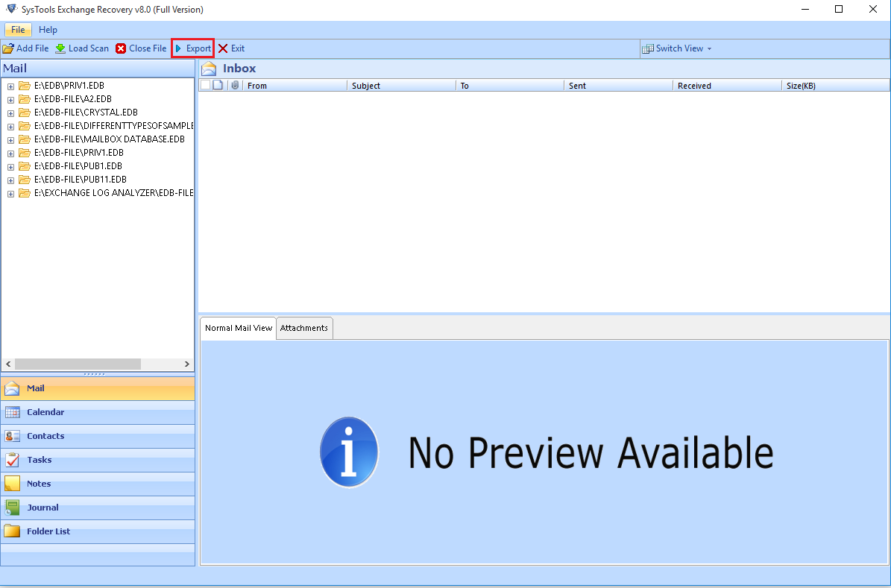Click the attachment paperclip column header
Screen dimensions: 891x588
[235, 85]
